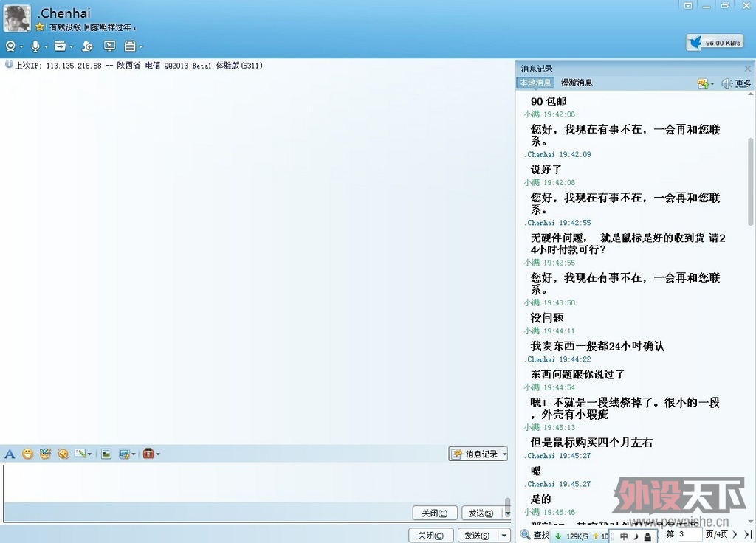Go to next history page arrow
The width and height of the screenshot is (756, 543).
[x=735, y=534]
